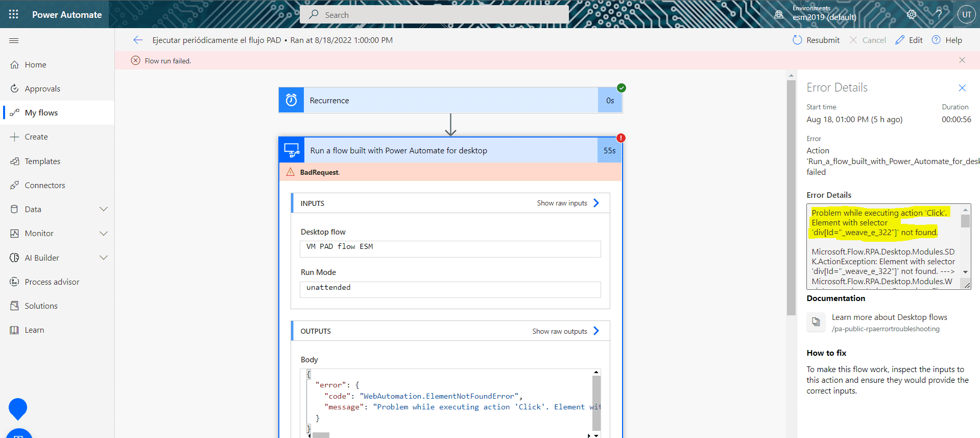Show raw outputs of the action
Image resolution: width=980 pixels, height=438 pixels.
[x=566, y=331]
